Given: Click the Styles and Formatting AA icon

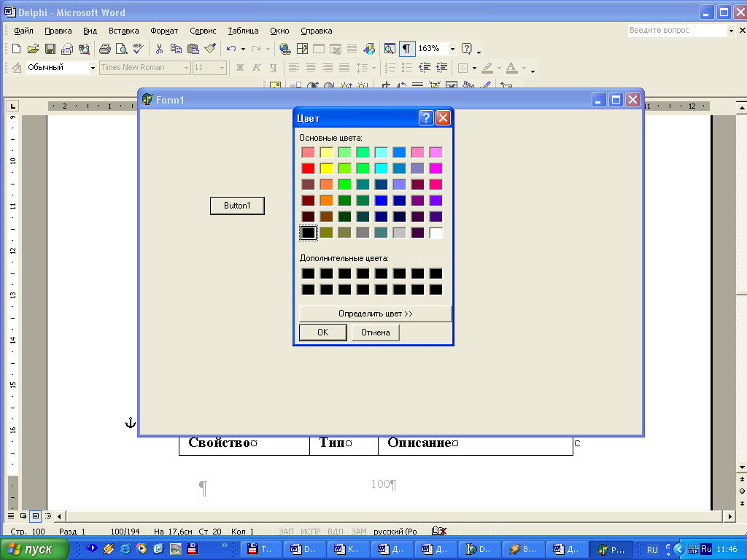Looking at the screenshot, I should coord(17,68).
